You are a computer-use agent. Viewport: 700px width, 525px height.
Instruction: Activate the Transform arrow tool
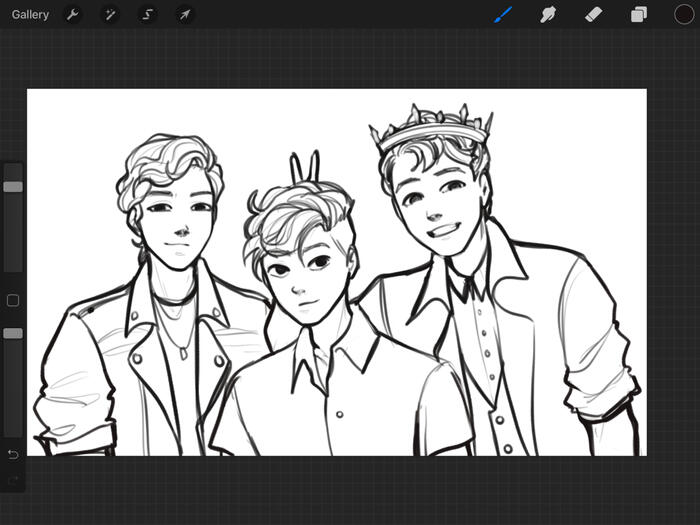184,15
